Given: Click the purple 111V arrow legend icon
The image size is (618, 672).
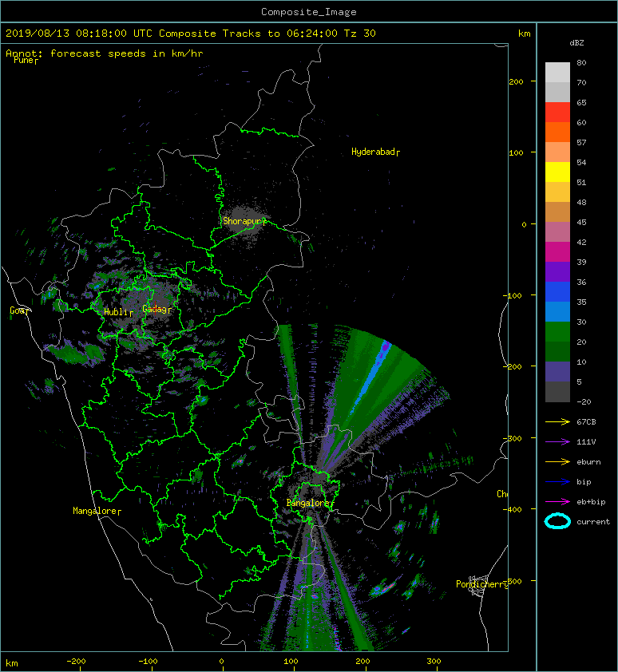Looking at the screenshot, I should click(x=557, y=442).
